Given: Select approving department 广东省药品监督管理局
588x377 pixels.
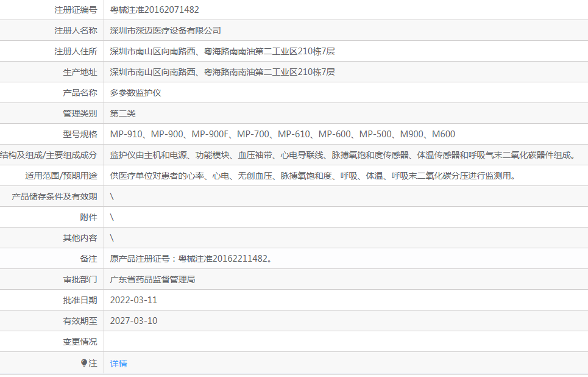Looking at the screenshot, I should point(152,279).
